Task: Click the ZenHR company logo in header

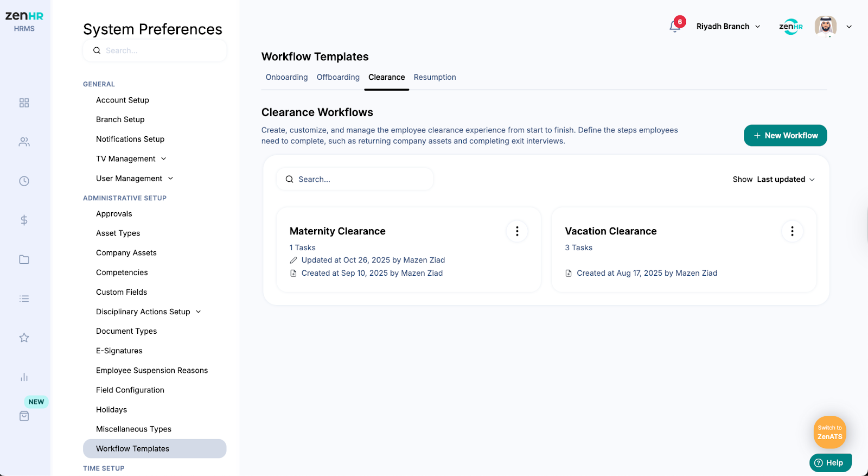Action: [790, 26]
